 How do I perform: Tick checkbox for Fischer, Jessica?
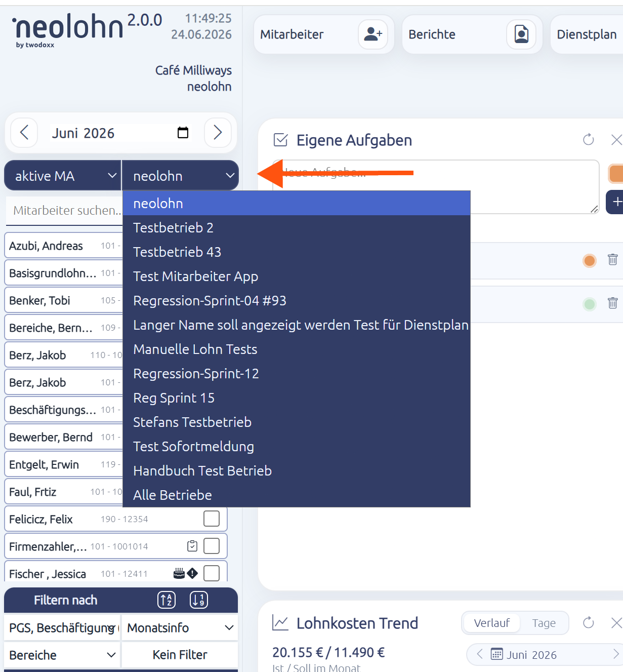point(212,573)
